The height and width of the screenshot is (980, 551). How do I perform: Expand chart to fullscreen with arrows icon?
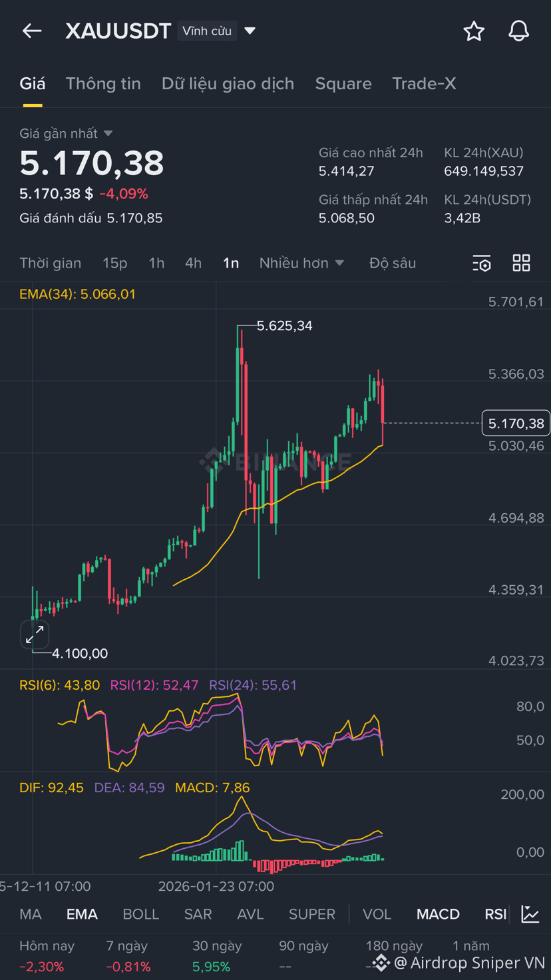pyautogui.click(x=35, y=635)
